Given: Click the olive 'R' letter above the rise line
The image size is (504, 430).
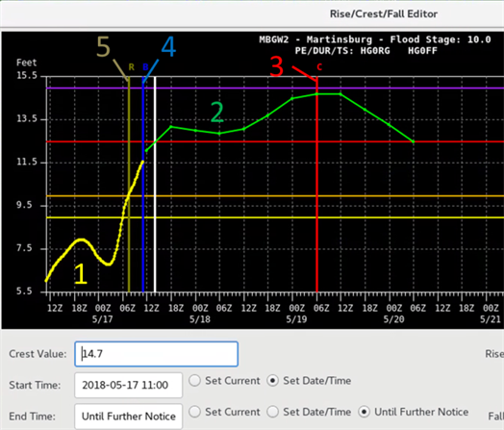Looking at the screenshot, I should (x=131, y=66).
